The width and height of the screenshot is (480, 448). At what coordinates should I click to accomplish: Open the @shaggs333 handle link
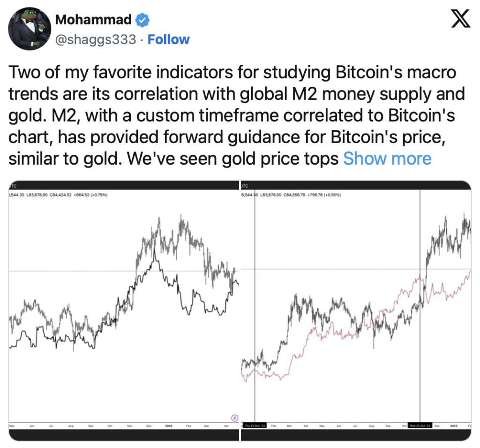(96, 39)
